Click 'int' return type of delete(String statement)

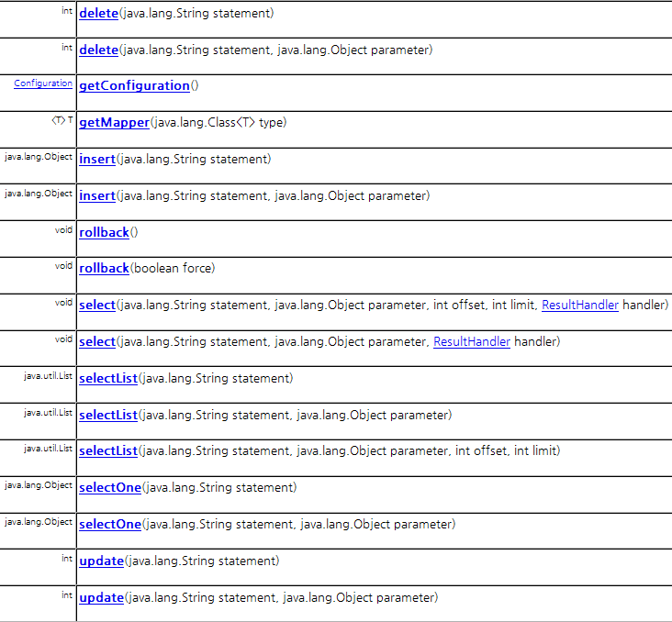[x=67, y=11]
